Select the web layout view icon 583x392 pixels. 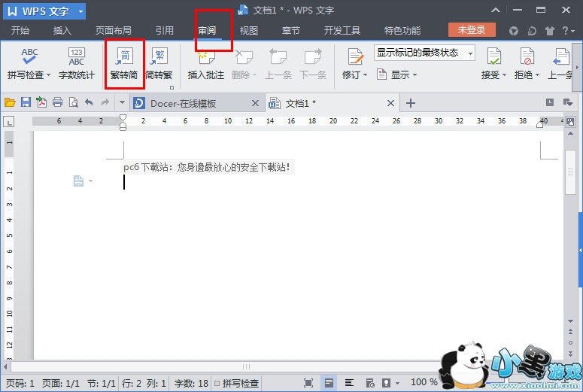[370, 383]
